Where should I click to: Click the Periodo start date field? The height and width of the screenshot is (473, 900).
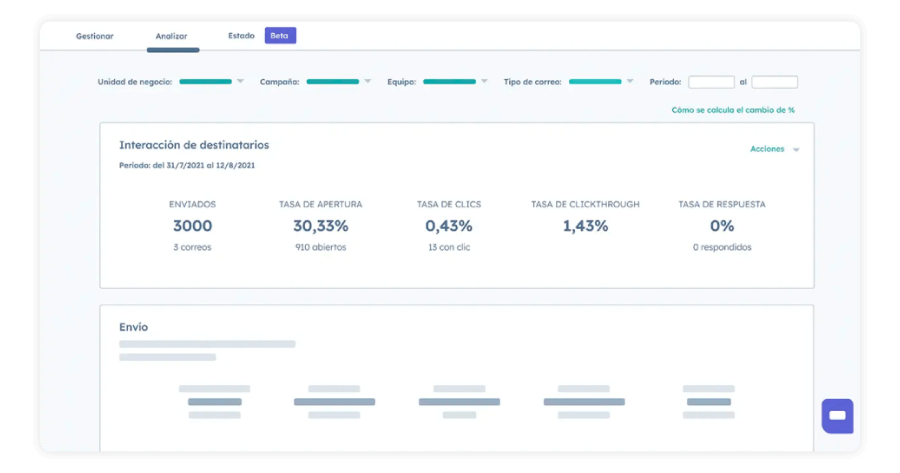click(711, 82)
